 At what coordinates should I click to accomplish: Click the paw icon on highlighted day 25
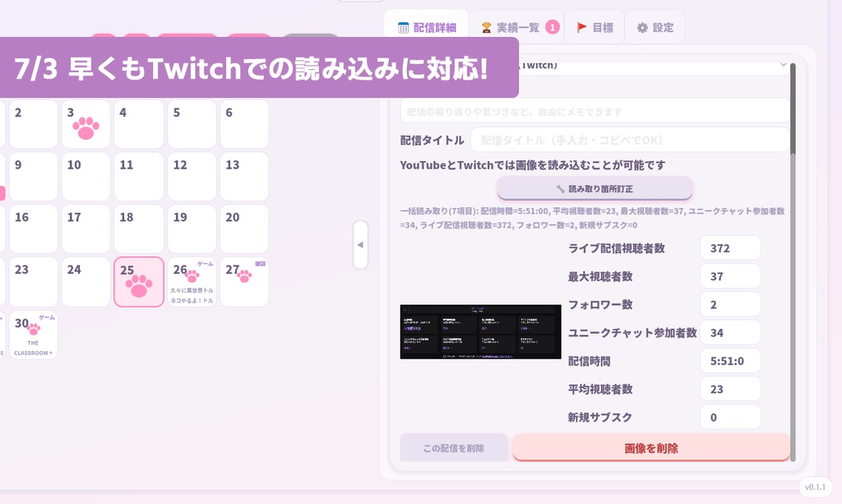tap(139, 286)
